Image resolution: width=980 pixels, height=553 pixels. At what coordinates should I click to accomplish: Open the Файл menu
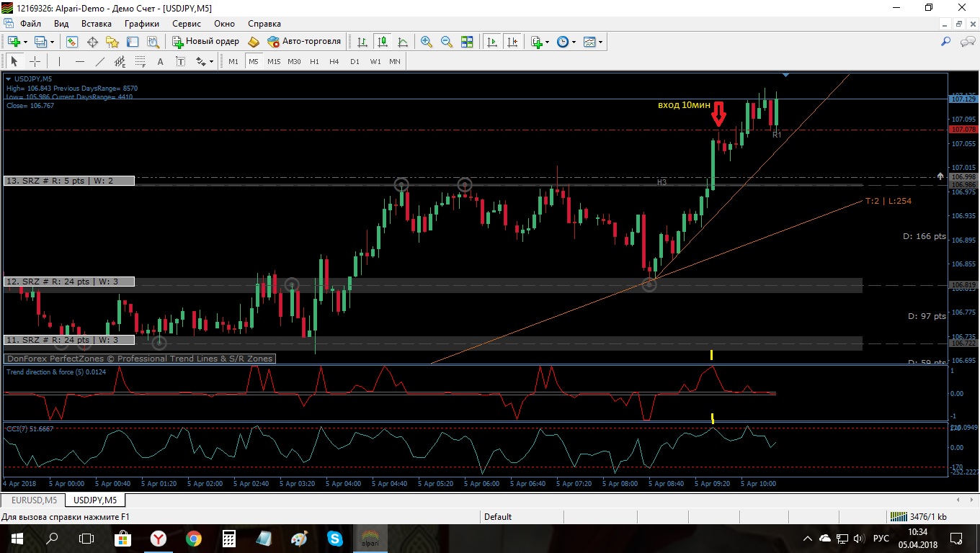(x=30, y=24)
